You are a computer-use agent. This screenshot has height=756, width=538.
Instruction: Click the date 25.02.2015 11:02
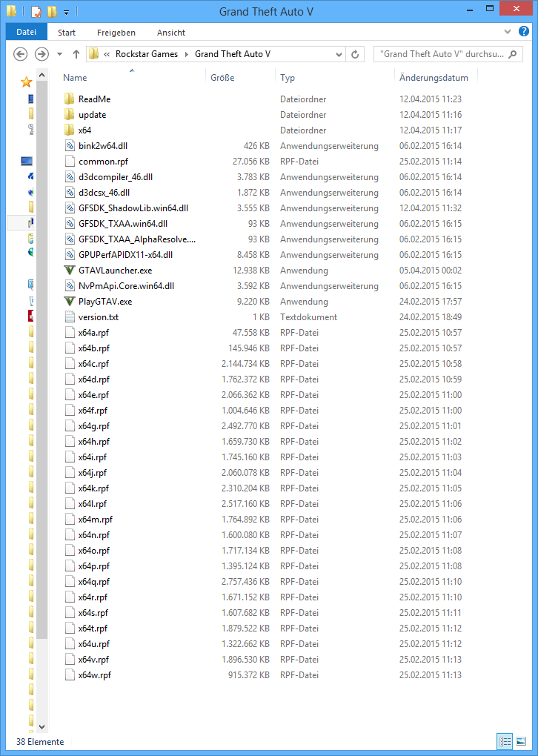click(431, 442)
